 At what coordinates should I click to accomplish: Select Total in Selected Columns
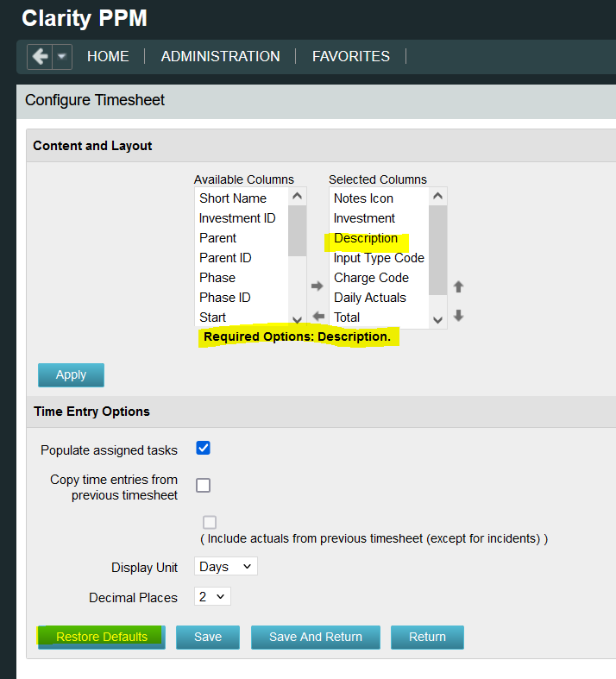379,317
